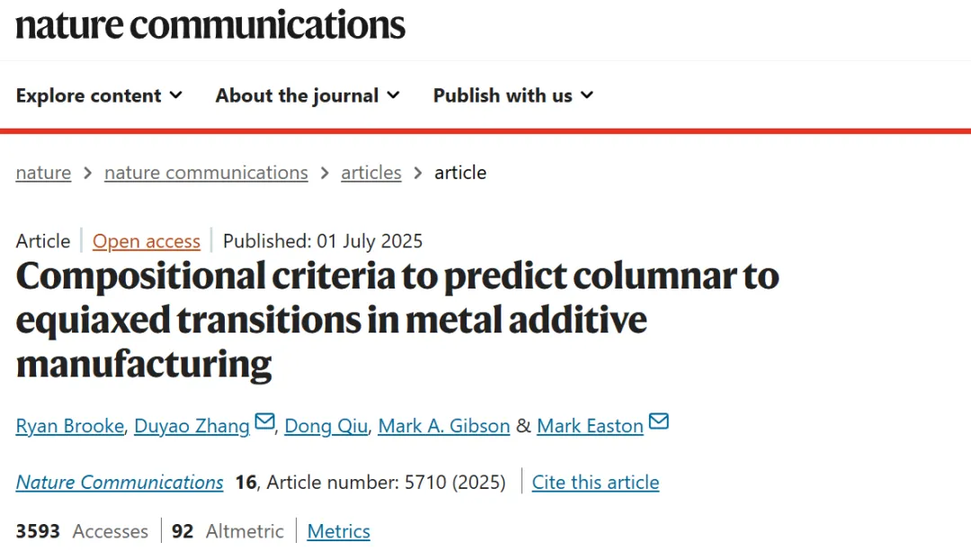Click the chevron arrow next to About the journal

click(x=393, y=95)
